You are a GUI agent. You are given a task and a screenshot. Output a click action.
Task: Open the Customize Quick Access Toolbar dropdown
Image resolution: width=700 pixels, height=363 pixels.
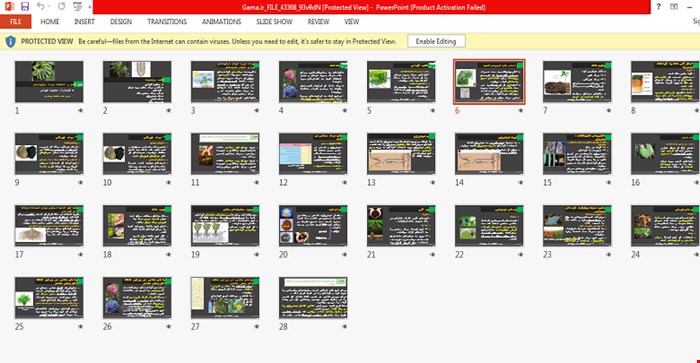point(90,7)
